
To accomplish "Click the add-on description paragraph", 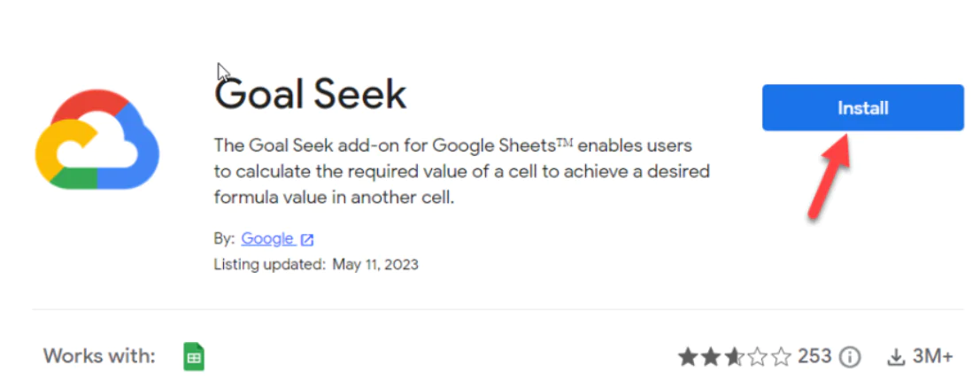I will click(461, 170).
